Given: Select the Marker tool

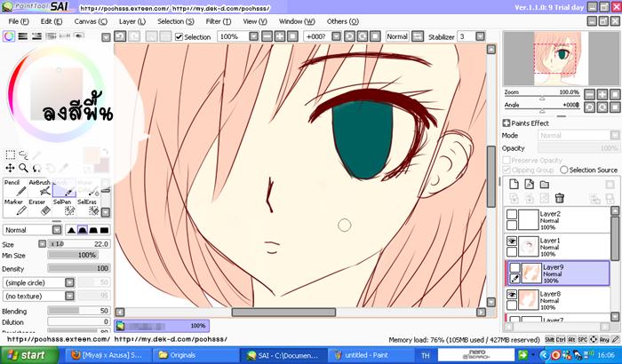Looking at the screenshot, I should pos(15,208).
